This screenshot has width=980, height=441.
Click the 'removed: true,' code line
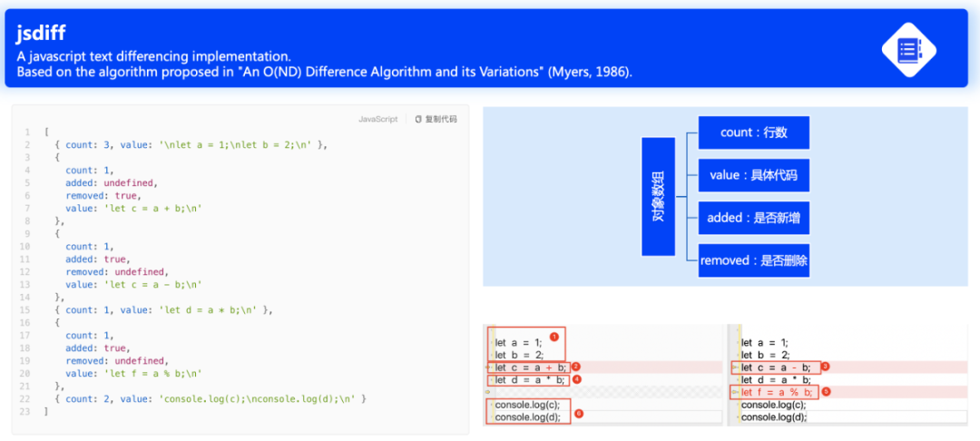point(102,195)
